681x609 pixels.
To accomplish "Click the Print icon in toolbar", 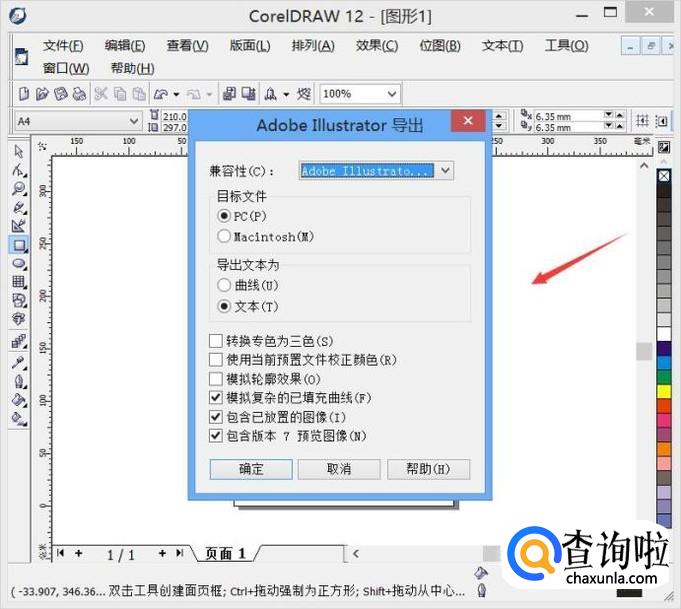I will (79, 93).
